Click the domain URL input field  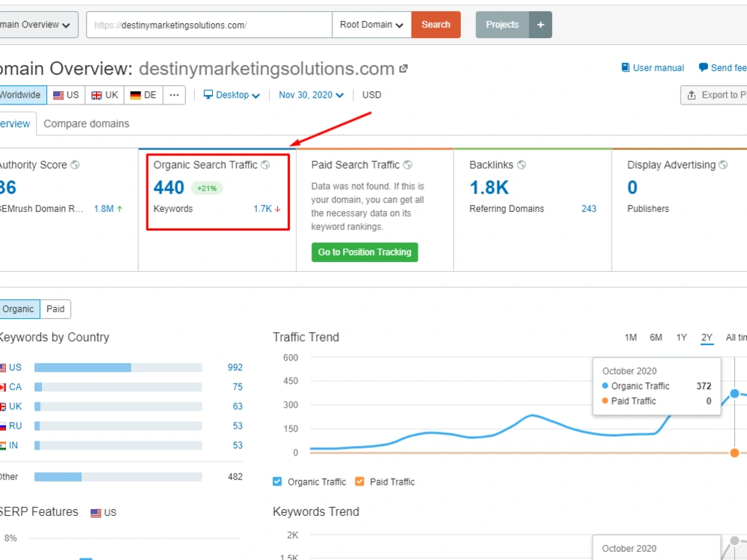click(209, 25)
